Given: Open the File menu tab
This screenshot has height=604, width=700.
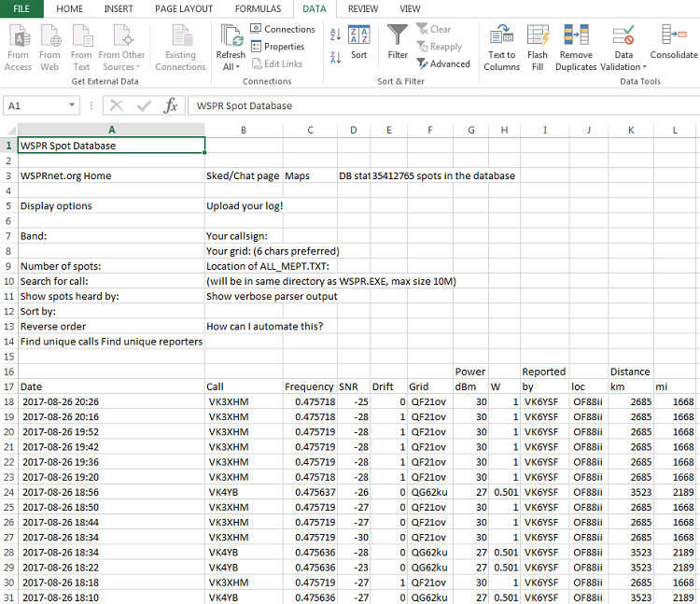Looking at the screenshot, I should coord(21,8).
